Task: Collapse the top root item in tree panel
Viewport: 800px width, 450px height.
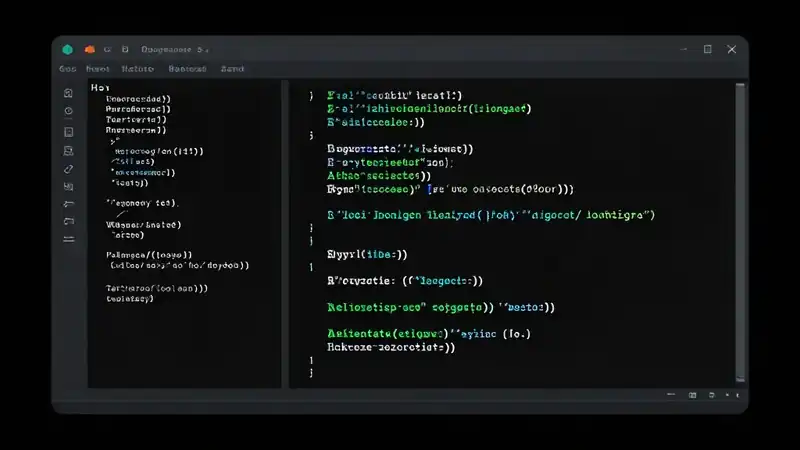Action: (x=100, y=88)
